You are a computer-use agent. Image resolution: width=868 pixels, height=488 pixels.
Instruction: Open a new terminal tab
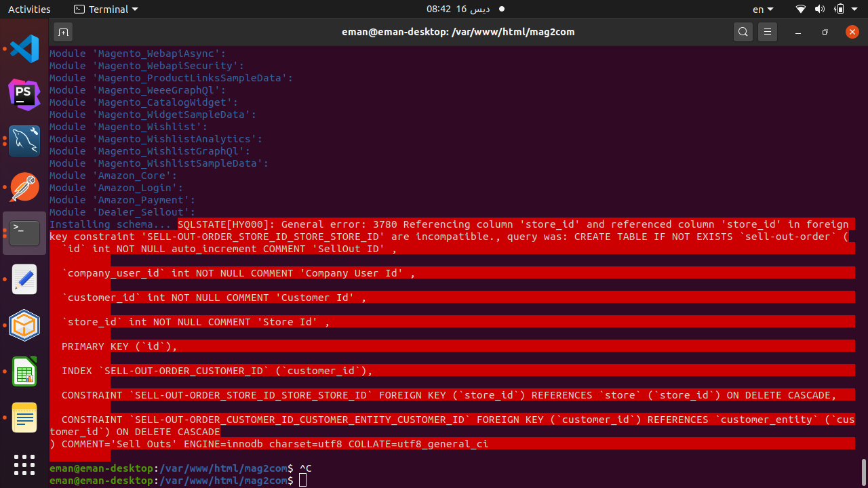tap(63, 32)
